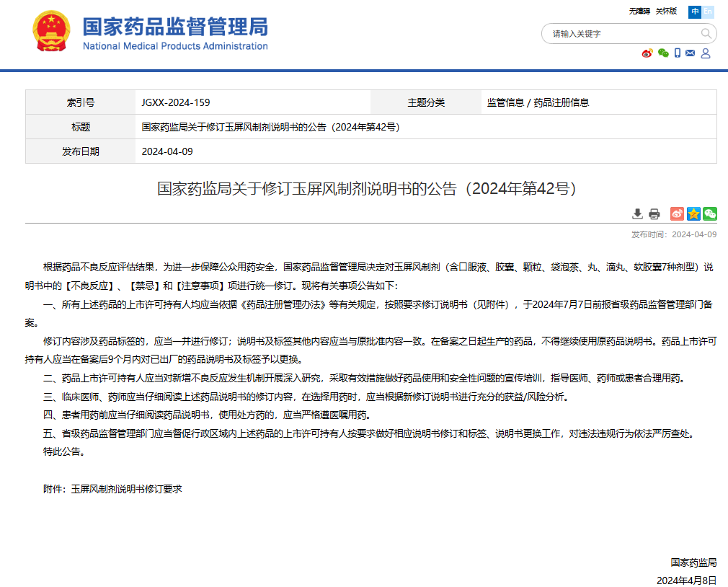The width and height of the screenshot is (728, 587).
Task: Share article to QQ Zone star
Action: 693,213
